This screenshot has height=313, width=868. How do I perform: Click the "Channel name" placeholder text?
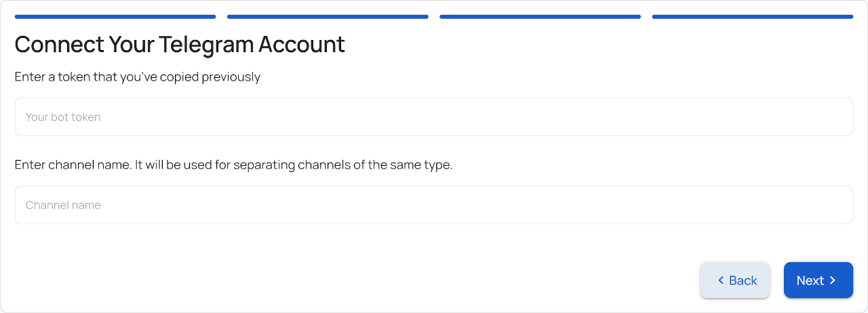click(63, 205)
